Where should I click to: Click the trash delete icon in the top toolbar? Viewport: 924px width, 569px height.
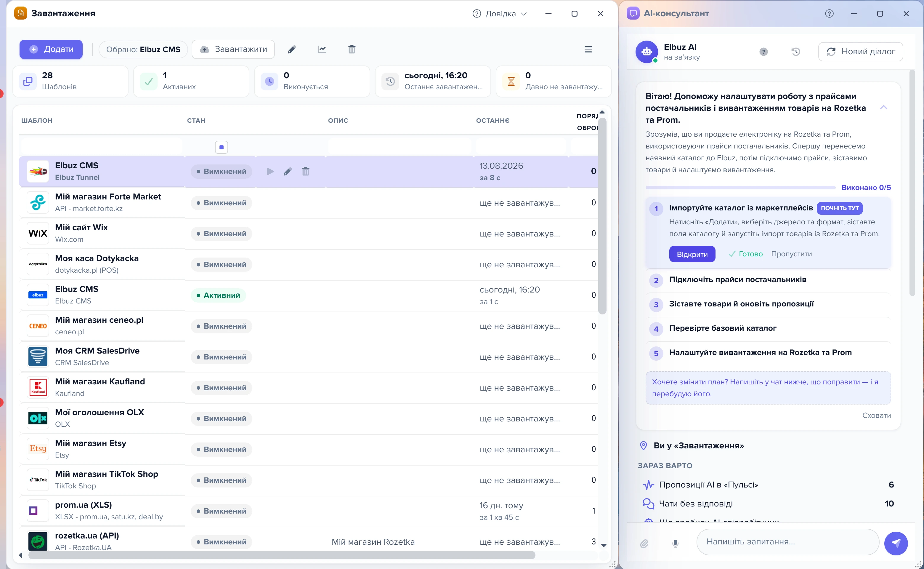click(x=352, y=49)
